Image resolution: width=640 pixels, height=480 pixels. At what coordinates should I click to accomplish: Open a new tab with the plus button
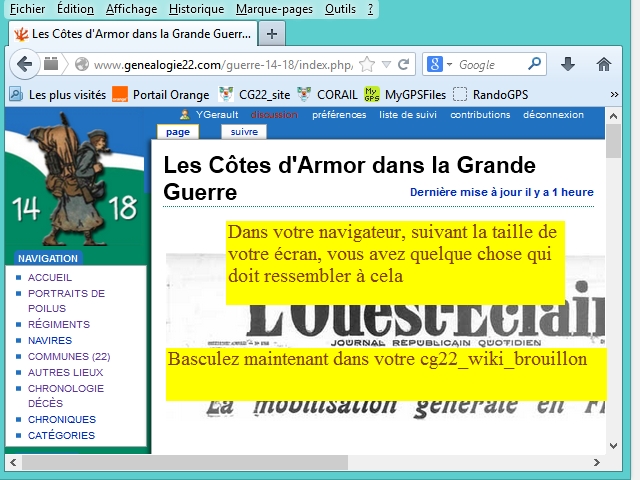pyautogui.click(x=272, y=34)
